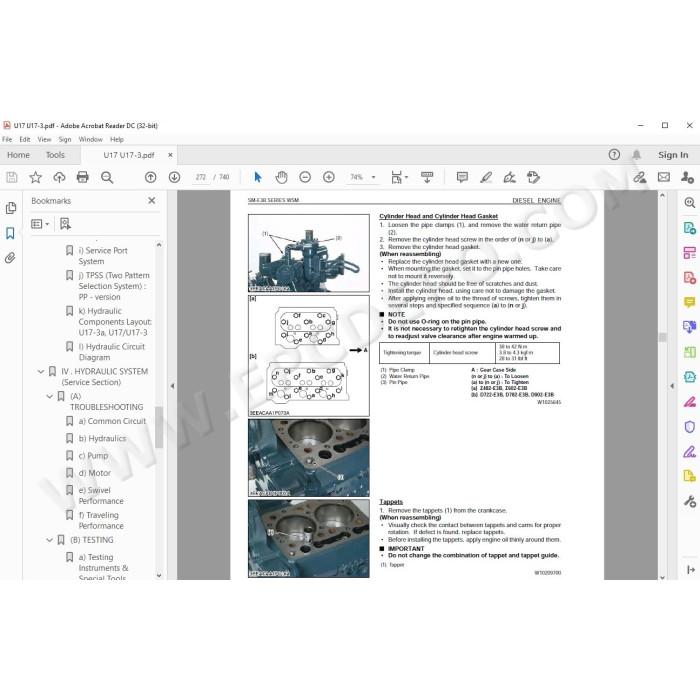
Task: Open the 'i) Service Port System' bookmark
Action: (x=103, y=256)
